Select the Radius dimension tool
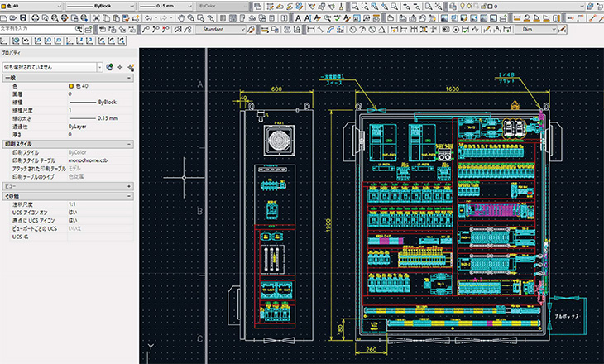604x364 pixels. coord(352,29)
